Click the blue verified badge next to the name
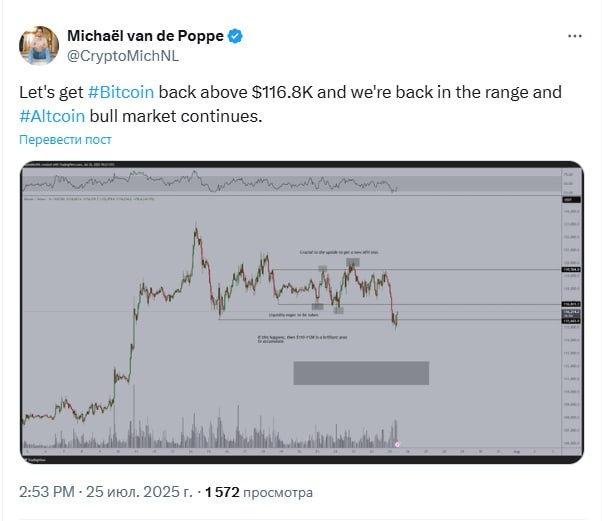This screenshot has width=602, height=521. [234, 36]
